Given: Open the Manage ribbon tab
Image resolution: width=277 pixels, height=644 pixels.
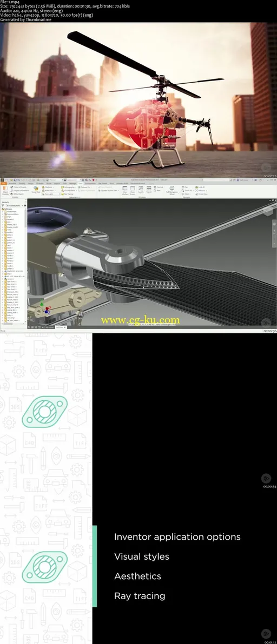Looking at the screenshot, I should point(72,184).
